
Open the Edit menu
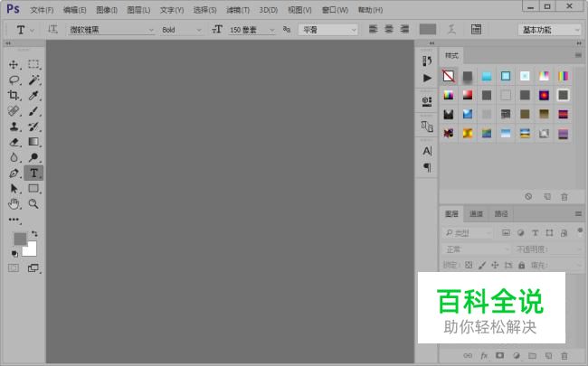pyautogui.click(x=74, y=10)
